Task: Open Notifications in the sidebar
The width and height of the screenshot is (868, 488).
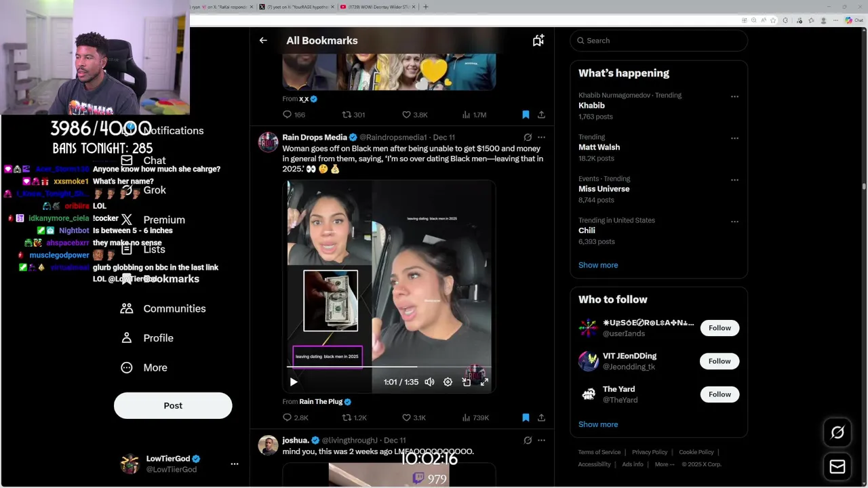Action: coord(162,131)
